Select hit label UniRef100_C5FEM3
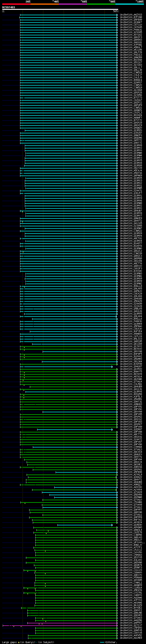The height and width of the screenshot is (644, 146). point(131,628)
